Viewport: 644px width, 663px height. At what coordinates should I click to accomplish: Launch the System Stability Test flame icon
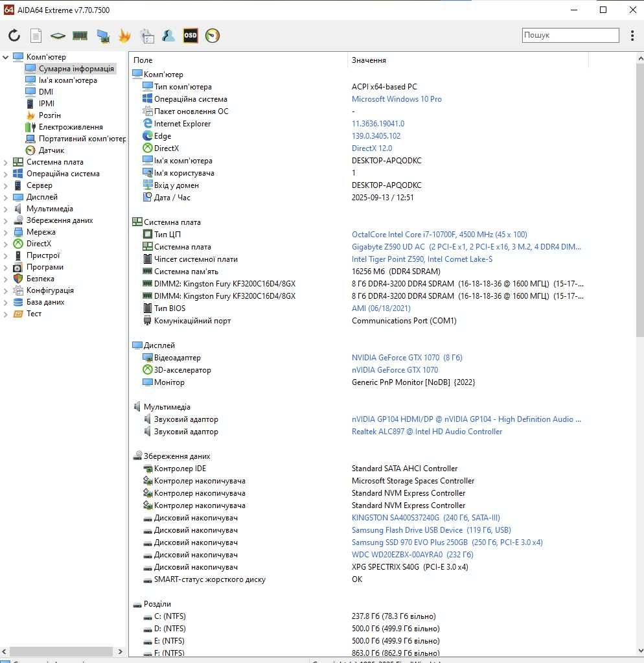[124, 36]
